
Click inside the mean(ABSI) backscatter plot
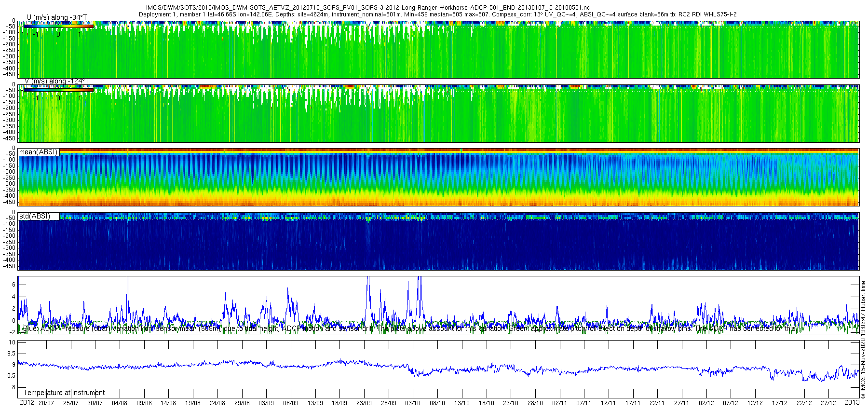(x=438, y=177)
